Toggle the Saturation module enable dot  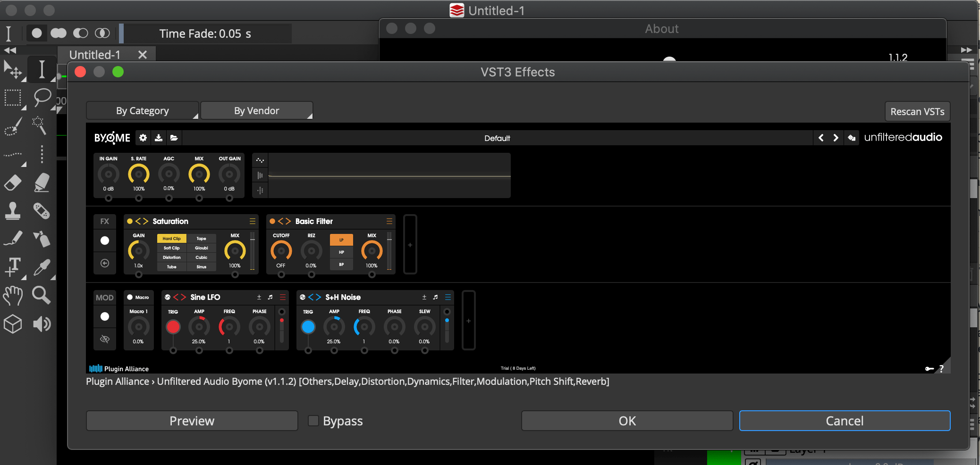point(130,221)
